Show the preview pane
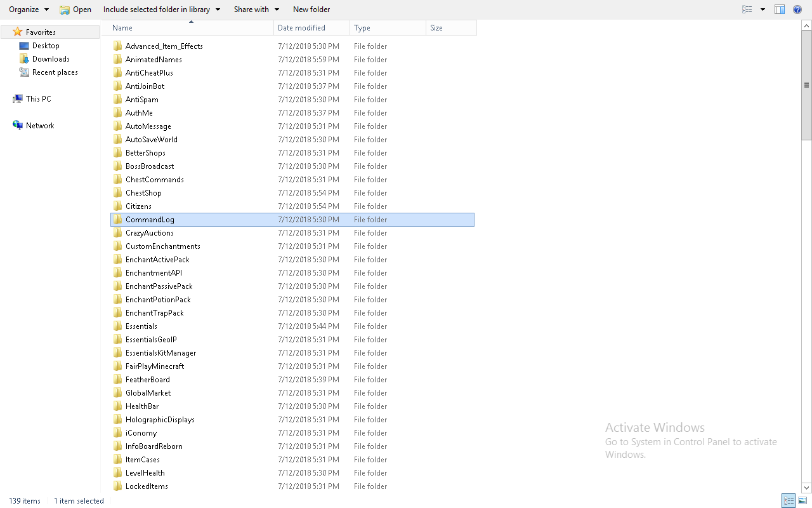This screenshot has width=812, height=508. (780, 10)
